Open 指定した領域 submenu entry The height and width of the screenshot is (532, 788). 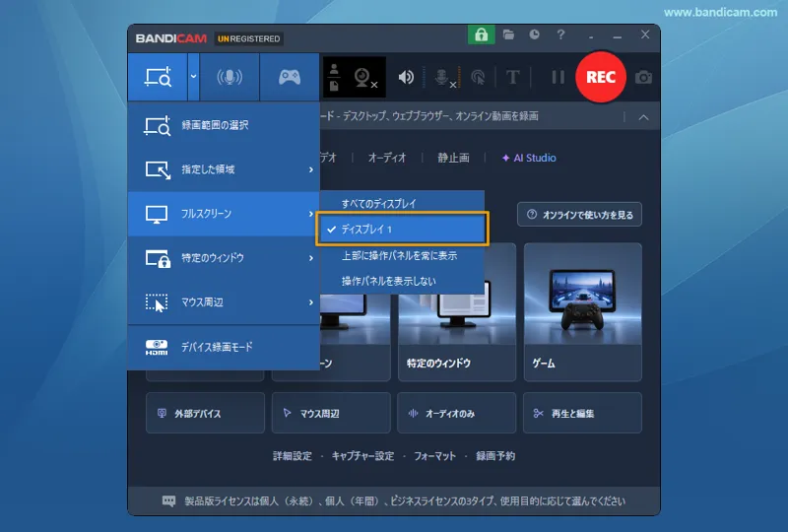pyautogui.click(x=224, y=169)
